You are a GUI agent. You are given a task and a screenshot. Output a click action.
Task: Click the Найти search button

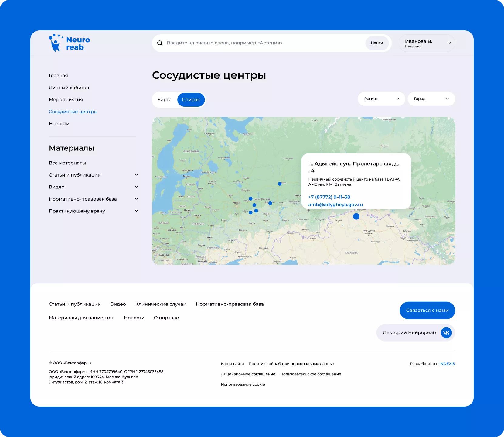377,43
